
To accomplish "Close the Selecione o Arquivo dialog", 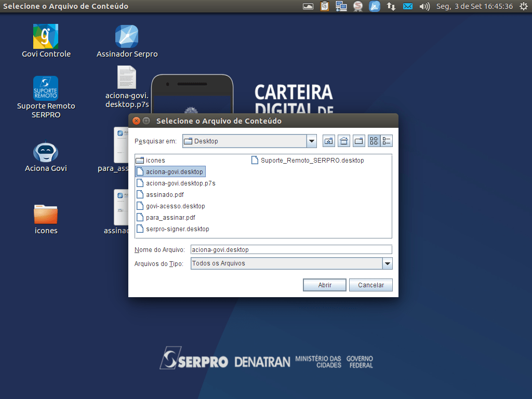I will pyautogui.click(x=137, y=121).
